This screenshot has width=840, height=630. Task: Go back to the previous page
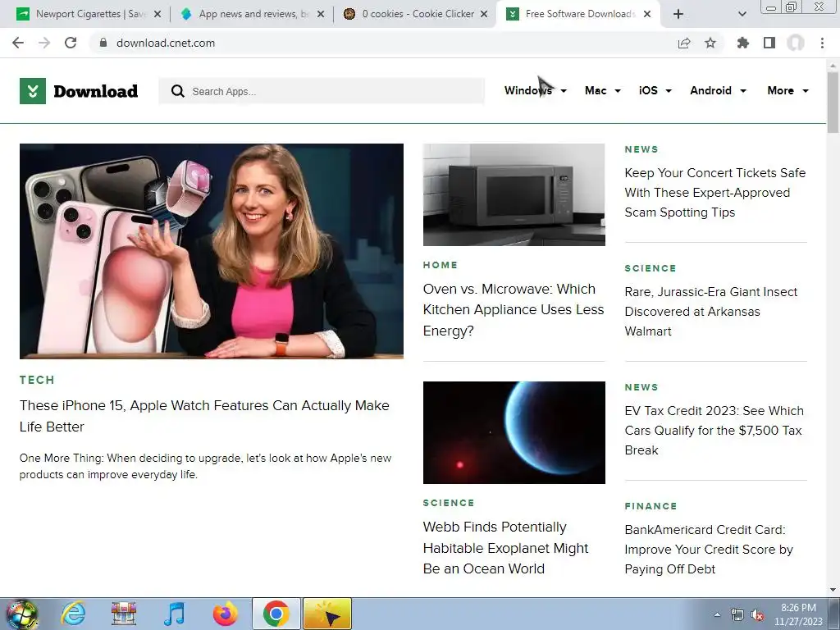coord(18,43)
